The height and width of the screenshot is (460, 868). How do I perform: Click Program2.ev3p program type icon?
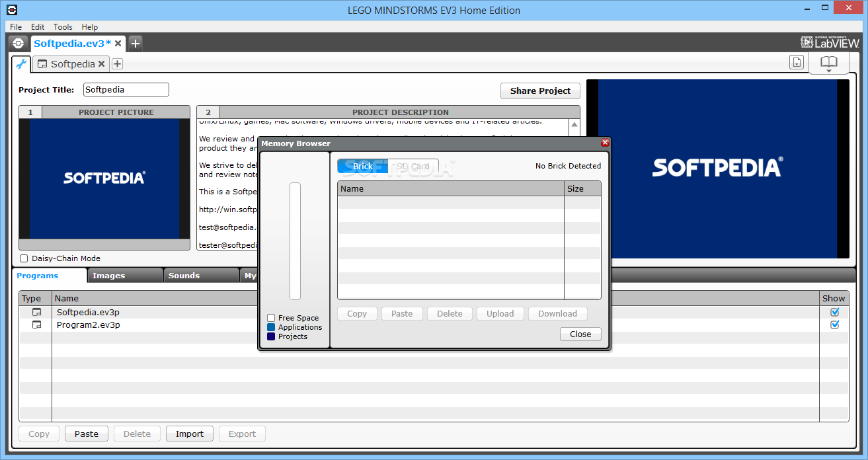36,325
